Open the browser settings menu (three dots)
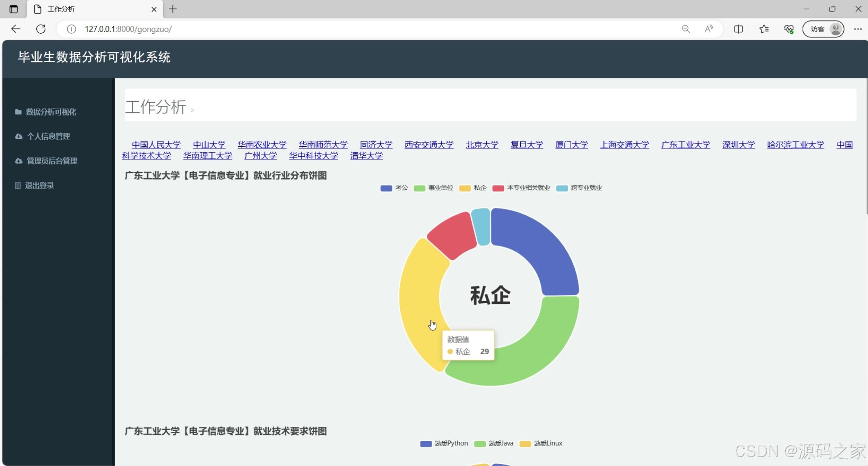This screenshot has width=868, height=466. tap(858, 29)
